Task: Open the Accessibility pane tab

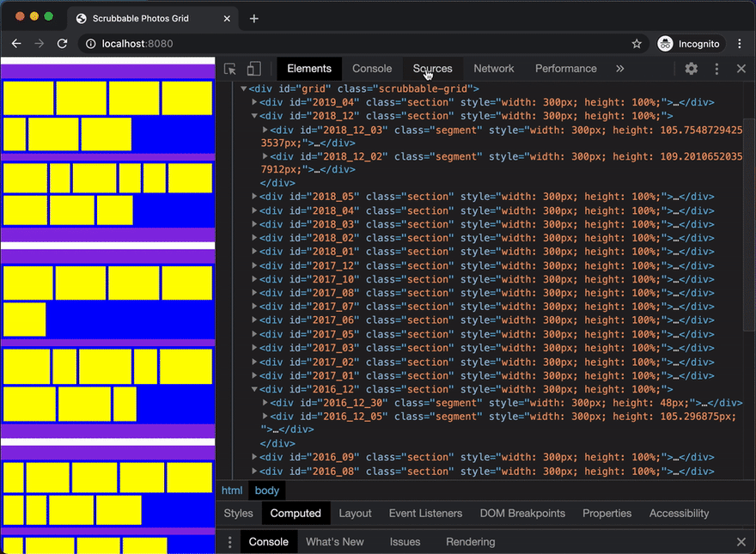Action: pyautogui.click(x=679, y=514)
